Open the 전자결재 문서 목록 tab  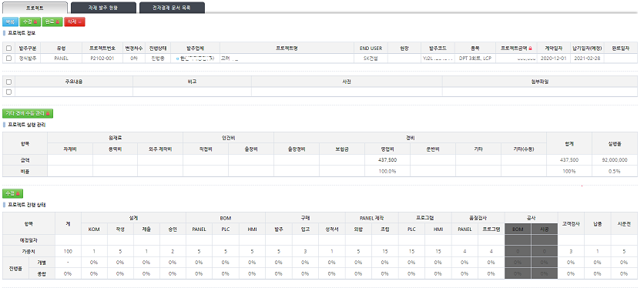[172, 8]
